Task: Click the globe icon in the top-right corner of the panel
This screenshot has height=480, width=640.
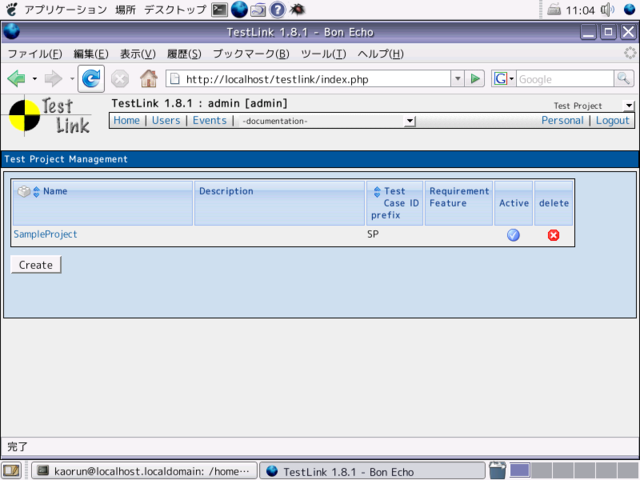Action: pyautogui.click(x=629, y=9)
